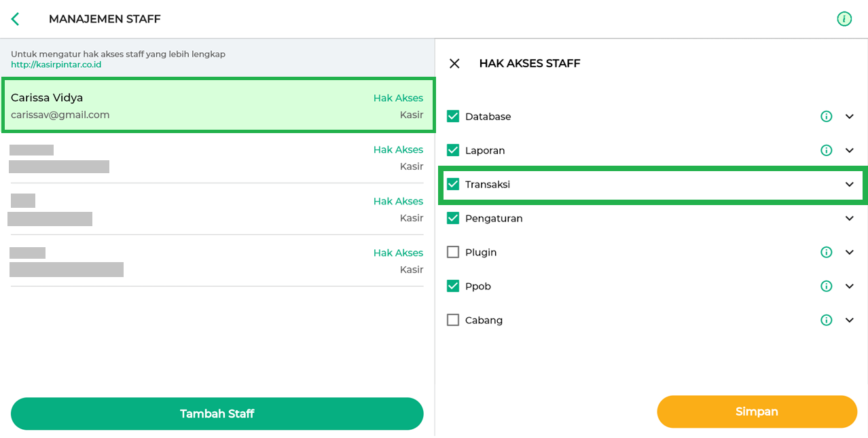
Task: Uncheck the Database checkbox
Action: pyautogui.click(x=453, y=117)
